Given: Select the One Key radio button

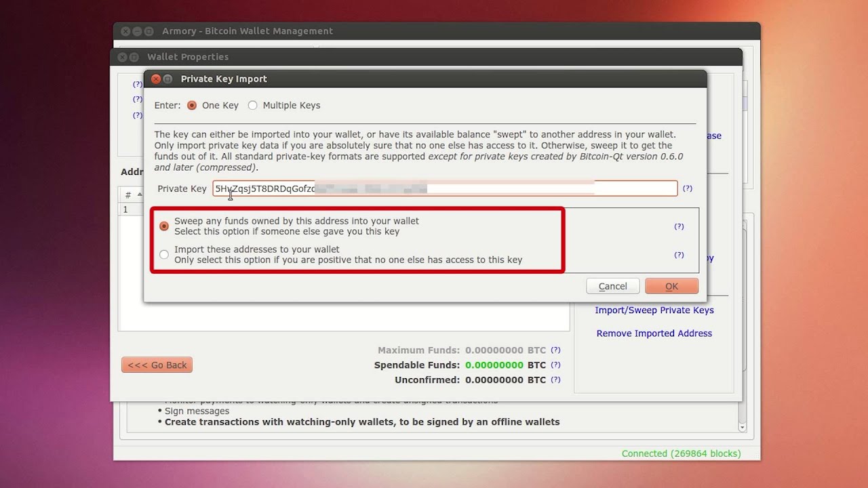Looking at the screenshot, I should click(192, 106).
